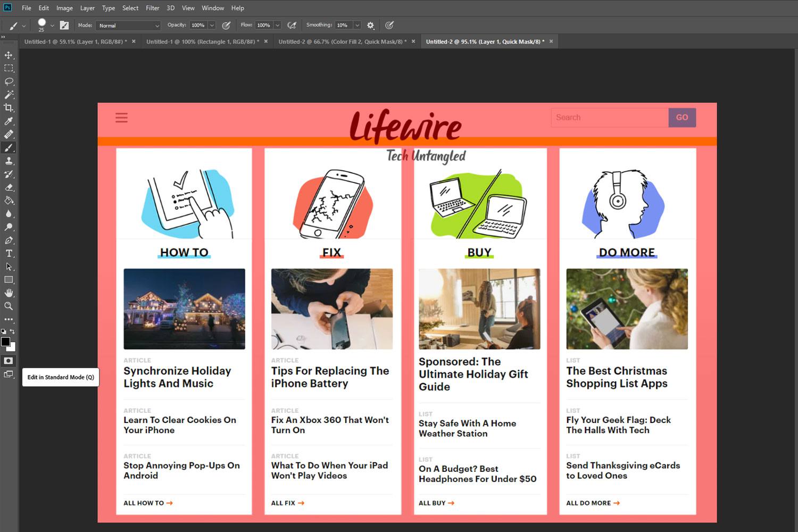Open smoothing options gear icon
798x532 pixels.
(x=371, y=25)
